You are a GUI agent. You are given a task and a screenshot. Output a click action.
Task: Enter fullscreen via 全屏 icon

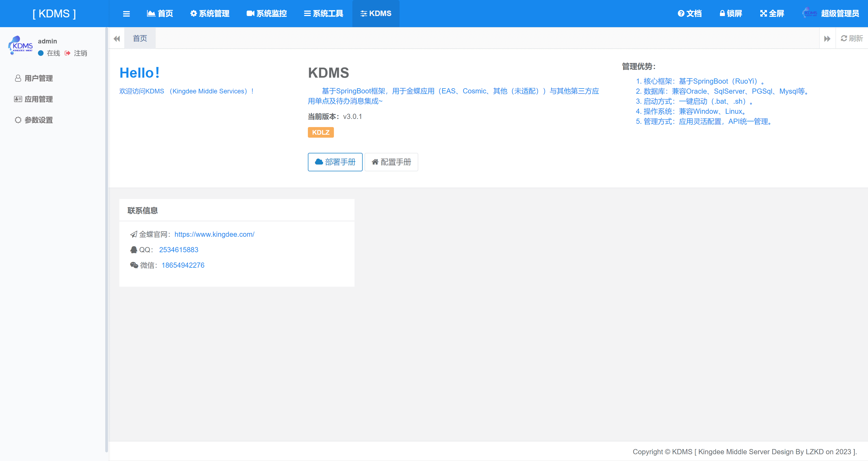point(764,14)
